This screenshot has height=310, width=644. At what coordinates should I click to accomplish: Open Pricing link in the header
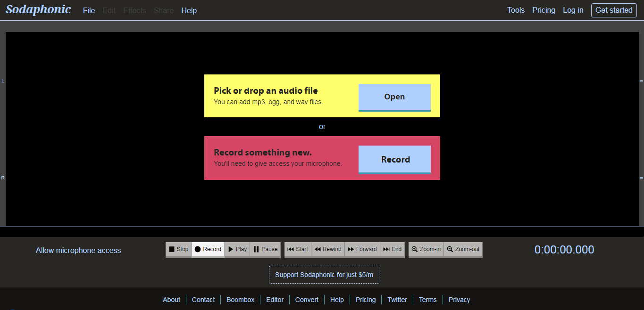[x=544, y=10]
